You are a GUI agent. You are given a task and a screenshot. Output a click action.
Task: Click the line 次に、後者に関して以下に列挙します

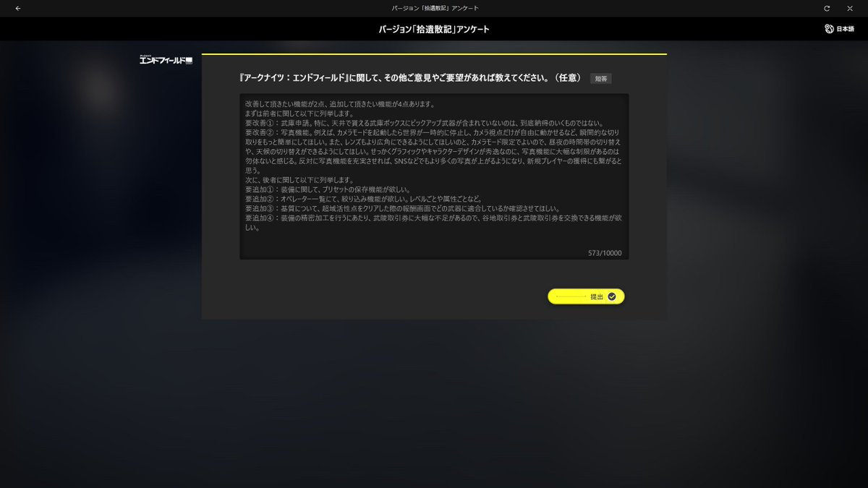tap(299, 180)
